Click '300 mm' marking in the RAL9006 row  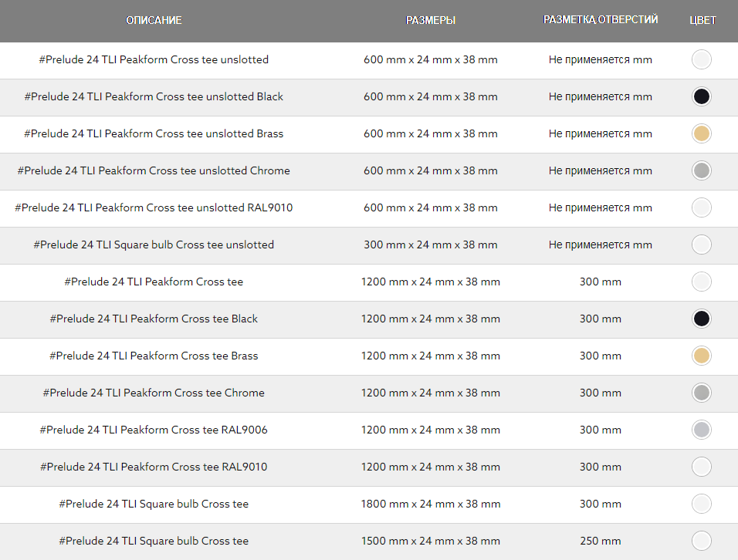pyautogui.click(x=601, y=430)
